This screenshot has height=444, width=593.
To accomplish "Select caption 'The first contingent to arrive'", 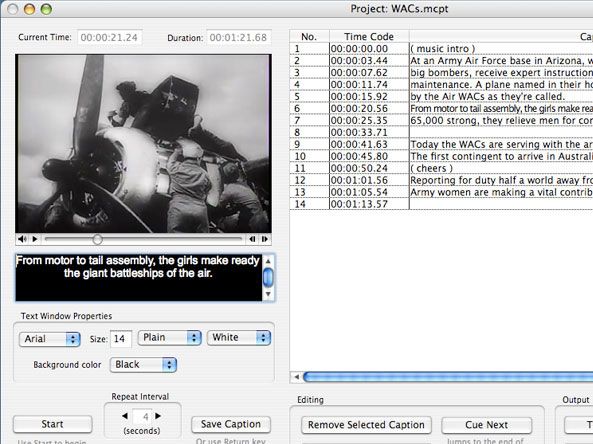I will (501, 157).
